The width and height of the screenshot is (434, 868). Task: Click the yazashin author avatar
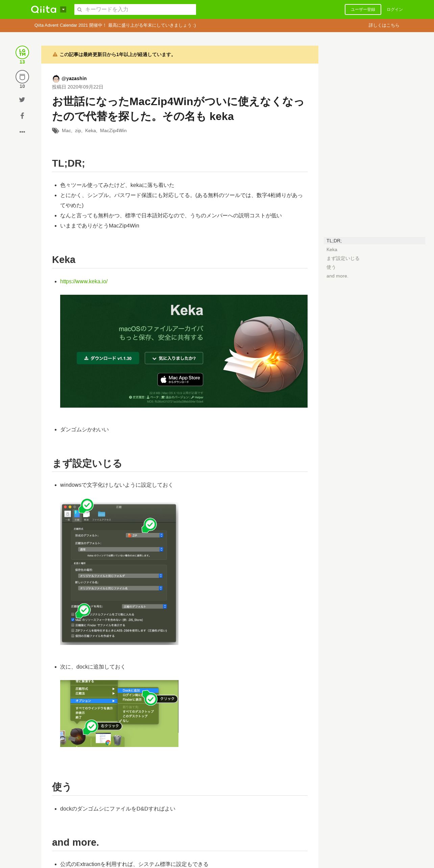tap(56, 78)
